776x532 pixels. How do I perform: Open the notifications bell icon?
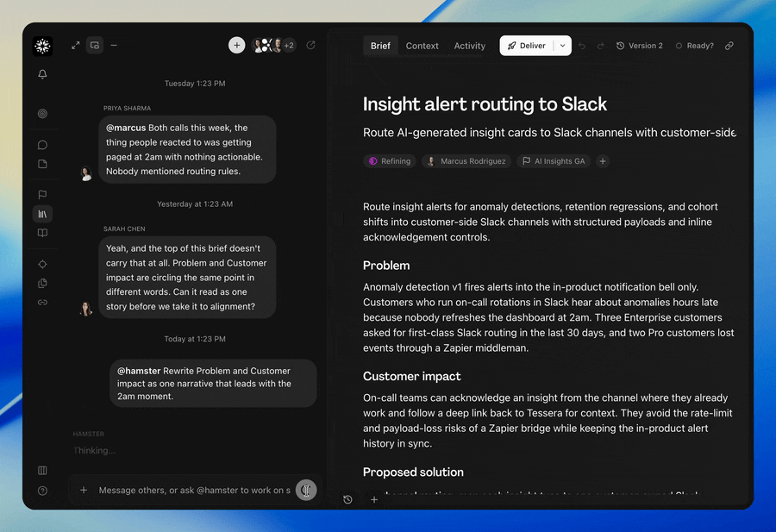[x=42, y=74]
